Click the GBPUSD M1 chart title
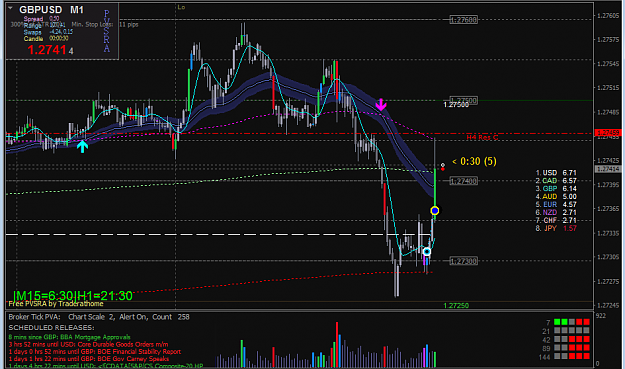625x369 pixels. click(51, 10)
